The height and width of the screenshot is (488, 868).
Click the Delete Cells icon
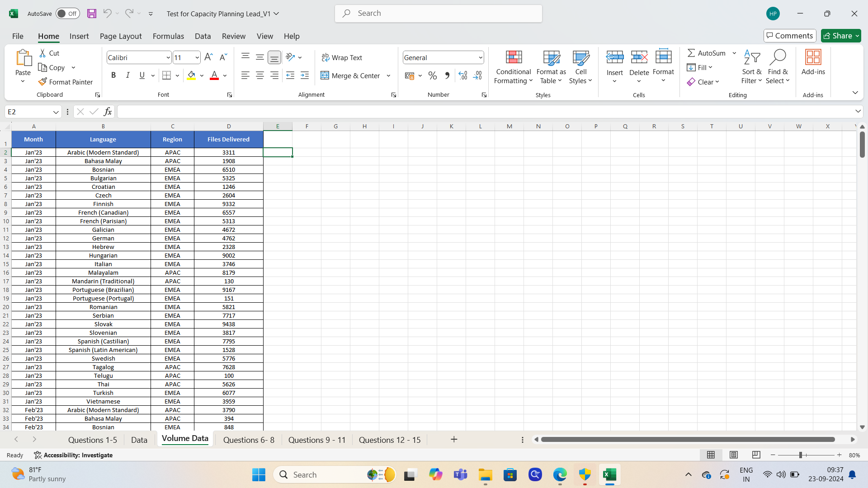(639, 56)
